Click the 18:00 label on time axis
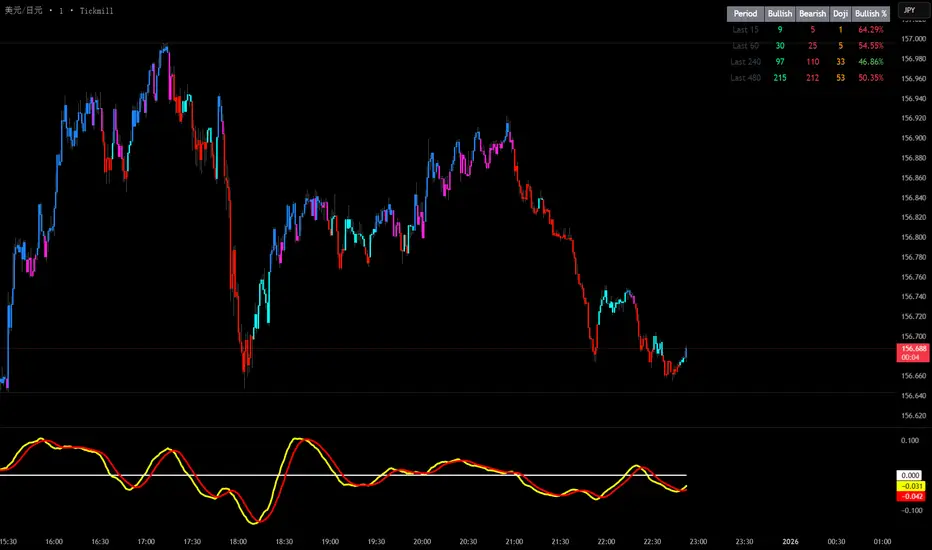 pos(238,542)
